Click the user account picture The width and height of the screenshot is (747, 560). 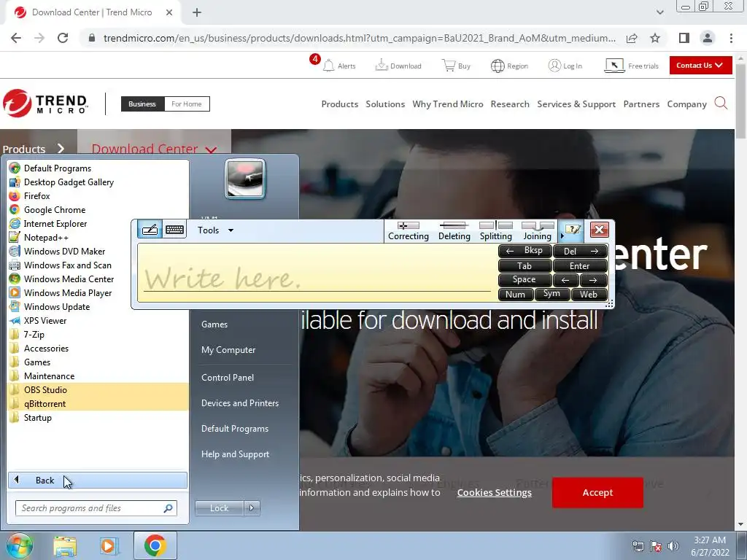pos(245,179)
